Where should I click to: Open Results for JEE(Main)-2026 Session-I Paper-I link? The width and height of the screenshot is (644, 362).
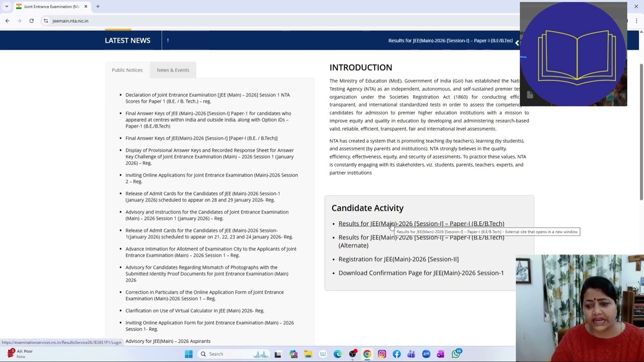[x=421, y=224]
